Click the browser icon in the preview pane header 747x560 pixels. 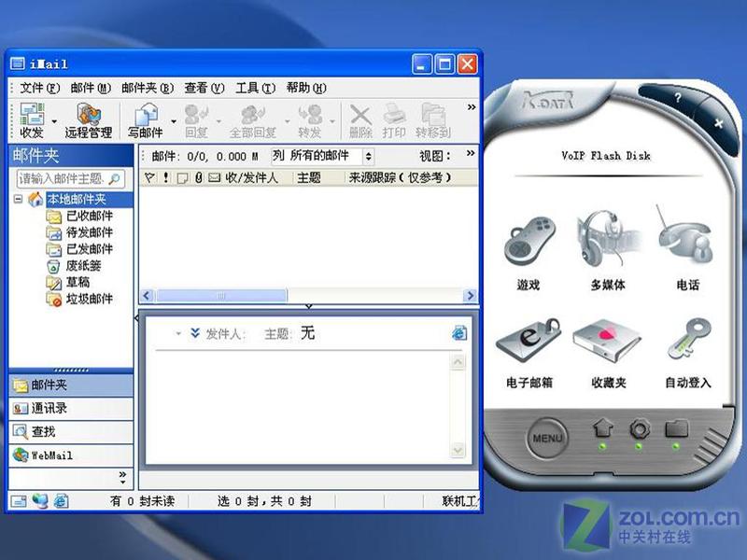click(x=459, y=333)
